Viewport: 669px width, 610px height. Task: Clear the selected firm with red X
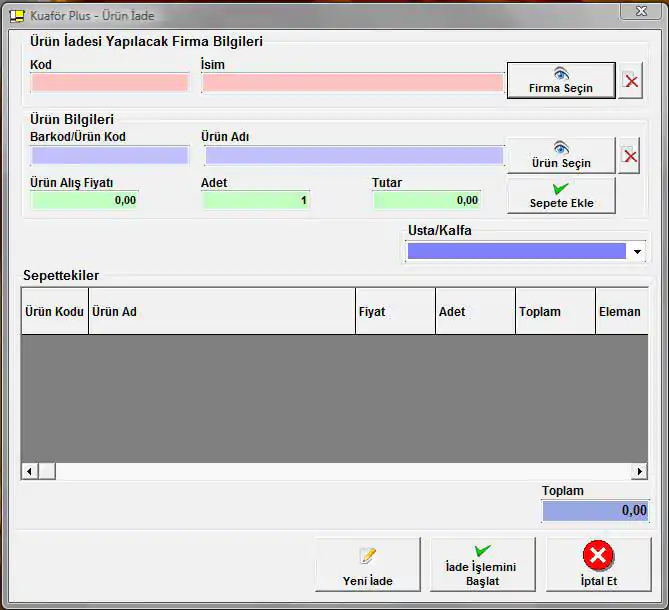pos(631,81)
